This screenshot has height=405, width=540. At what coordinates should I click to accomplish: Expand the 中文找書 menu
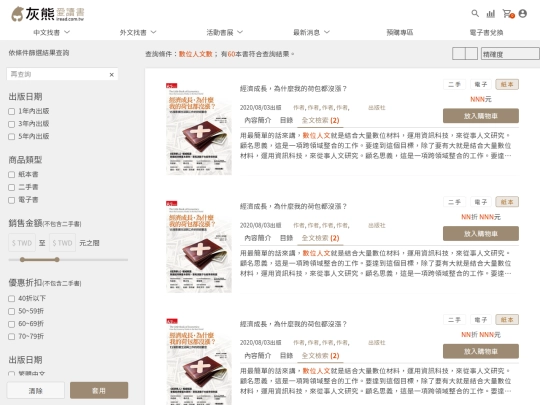(51, 32)
